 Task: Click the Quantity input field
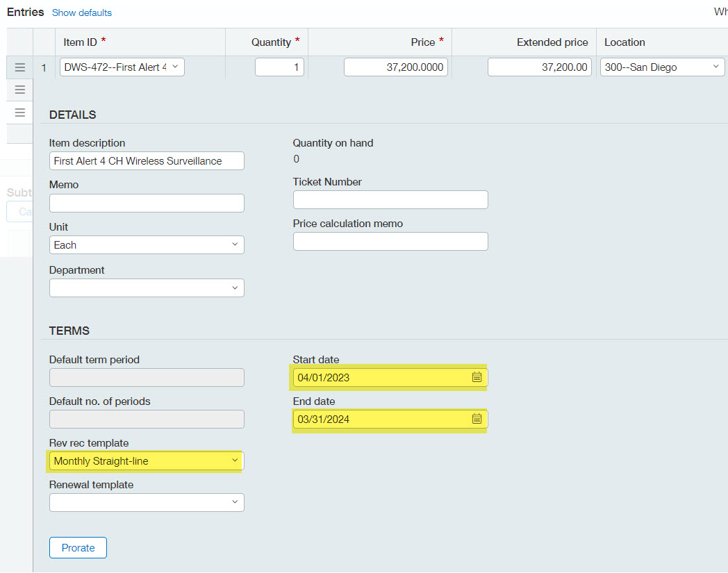279,67
